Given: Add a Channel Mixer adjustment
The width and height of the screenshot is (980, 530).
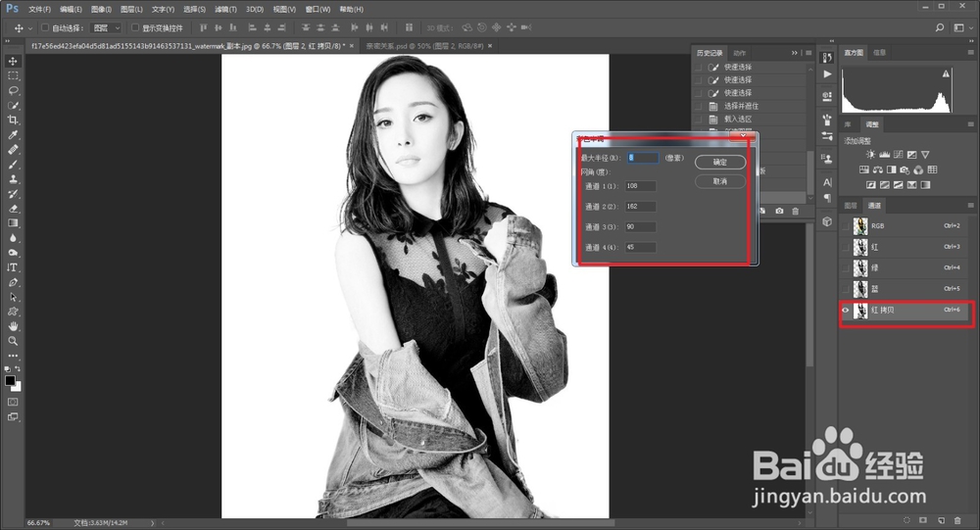Looking at the screenshot, I should (918, 169).
